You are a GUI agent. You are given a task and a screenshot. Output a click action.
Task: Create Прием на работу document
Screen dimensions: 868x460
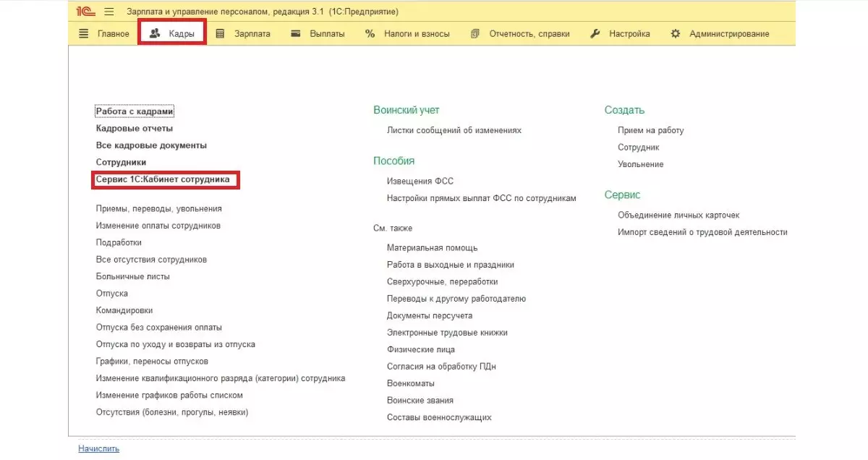point(651,131)
